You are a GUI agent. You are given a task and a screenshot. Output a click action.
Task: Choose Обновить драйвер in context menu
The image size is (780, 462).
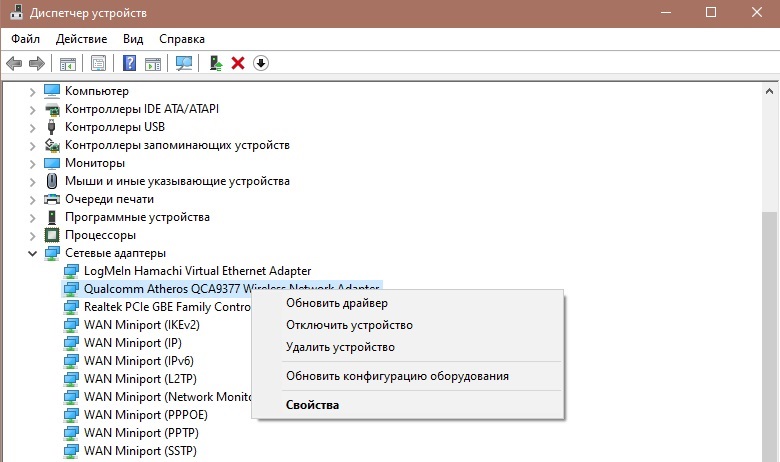click(x=336, y=303)
